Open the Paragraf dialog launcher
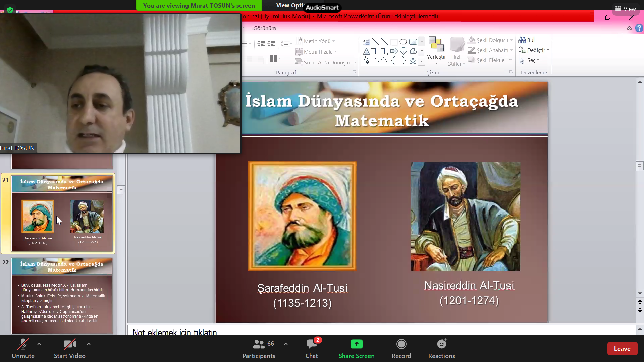 click(354, 72)
